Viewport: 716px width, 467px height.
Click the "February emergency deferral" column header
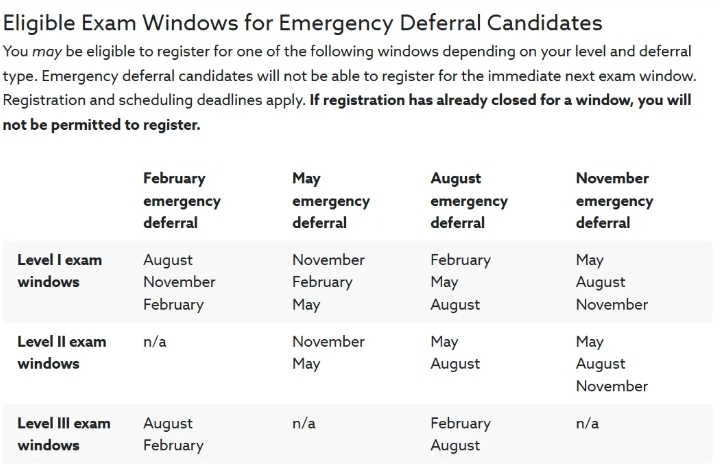(x=181, y=200)
